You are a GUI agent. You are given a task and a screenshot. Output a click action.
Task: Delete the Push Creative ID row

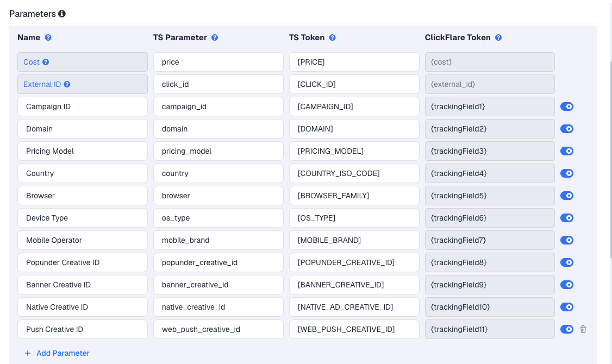click(583, 329)
